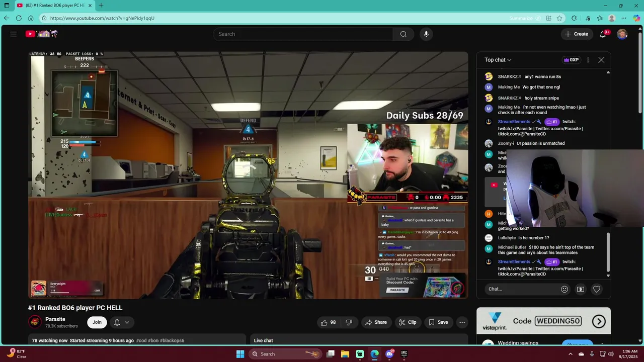Select the Ranked BO6 browser tab
The width and height of the screenshot is (644, 362).
click(54, 6)
